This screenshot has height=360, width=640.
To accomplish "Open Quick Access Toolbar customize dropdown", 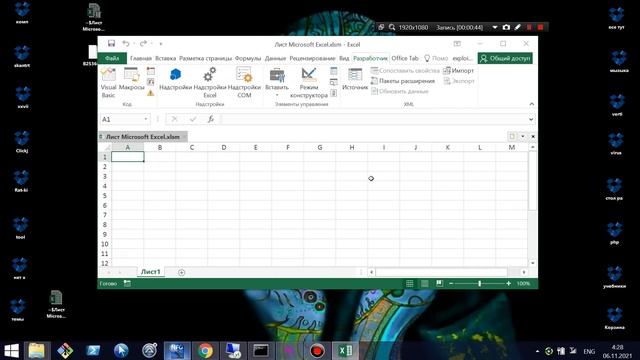I will coord(160,44).
